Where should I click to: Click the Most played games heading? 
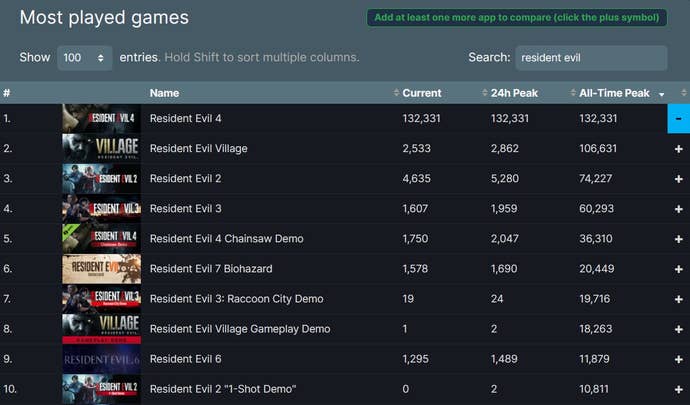pos(104,18)
